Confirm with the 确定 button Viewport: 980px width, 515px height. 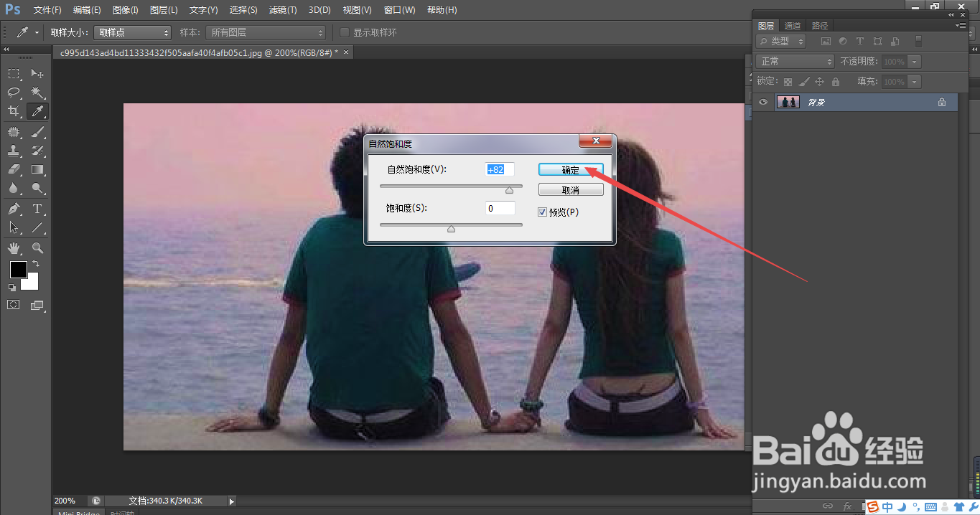point(571,170)
